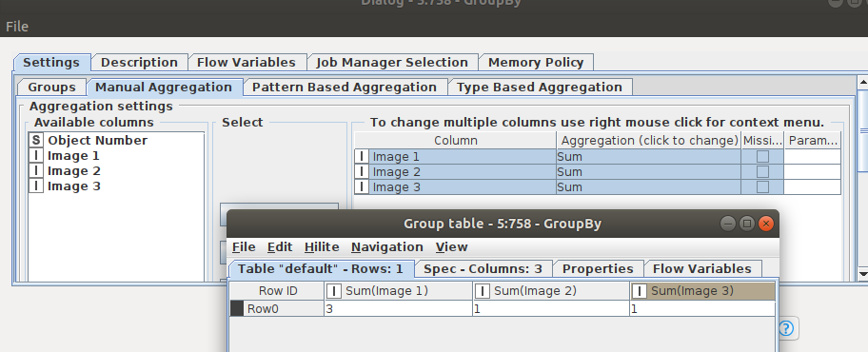Click the integer icon in Sum(Image 2) header
The width and height of the screenshot is (868, 352).
pos(483,291)
